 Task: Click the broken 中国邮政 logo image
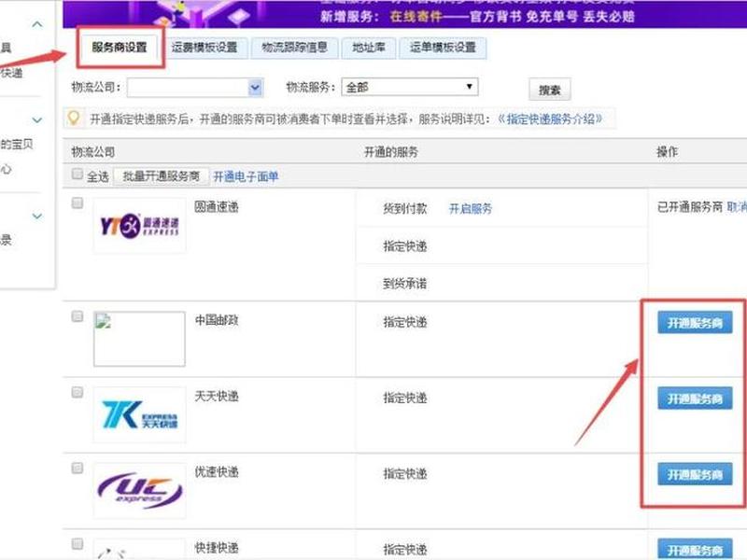point(139,339)
